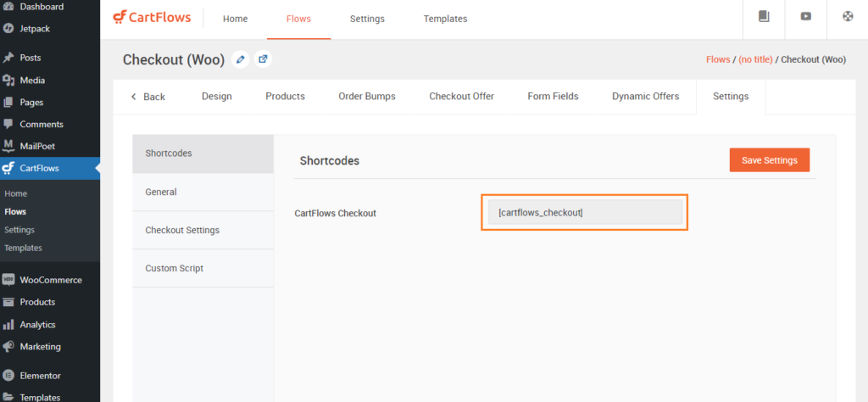This screenshot has width=868, height=402.
Task: Open Templates in CartFlows top navigation
Action: pyautogui.click(x=445, y=19)
